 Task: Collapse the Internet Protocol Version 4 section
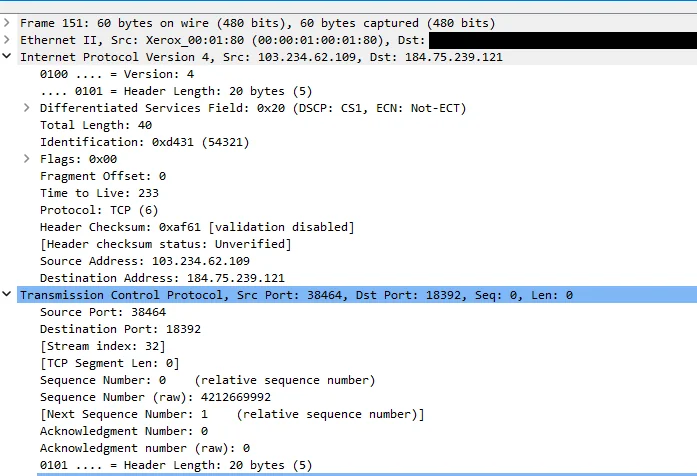tap(7, 57)
